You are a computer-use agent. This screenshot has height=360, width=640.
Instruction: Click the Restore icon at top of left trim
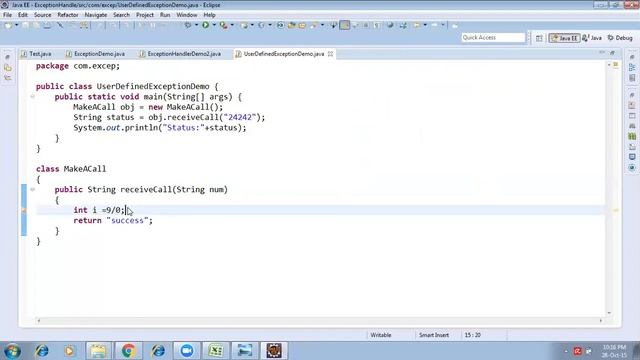(8, 57)
